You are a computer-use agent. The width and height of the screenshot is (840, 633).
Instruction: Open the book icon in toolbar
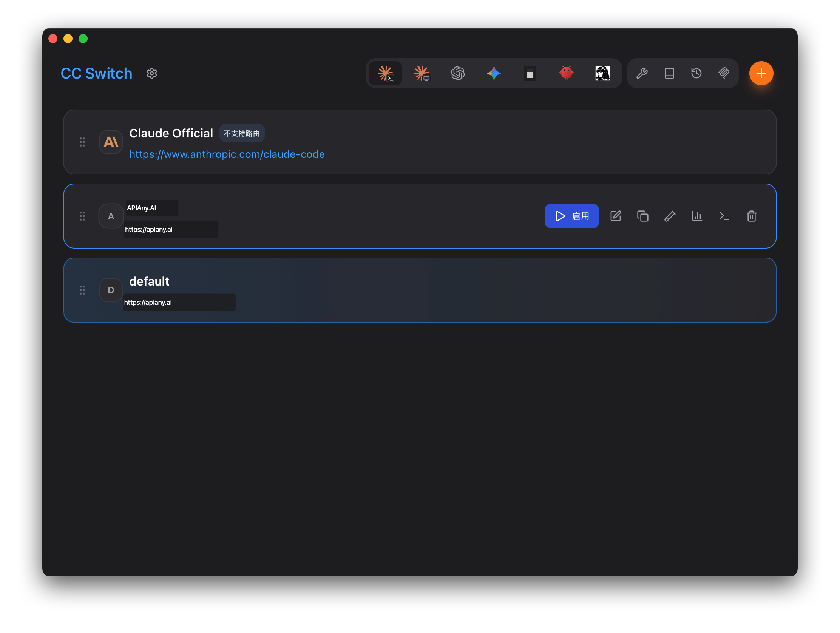click(x=669, y=73)
